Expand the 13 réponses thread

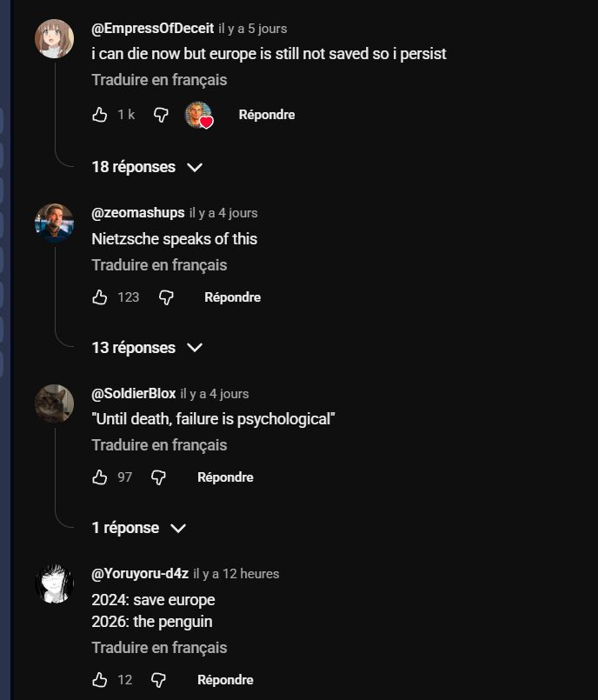pyautogui.click(x=146, y=348)
